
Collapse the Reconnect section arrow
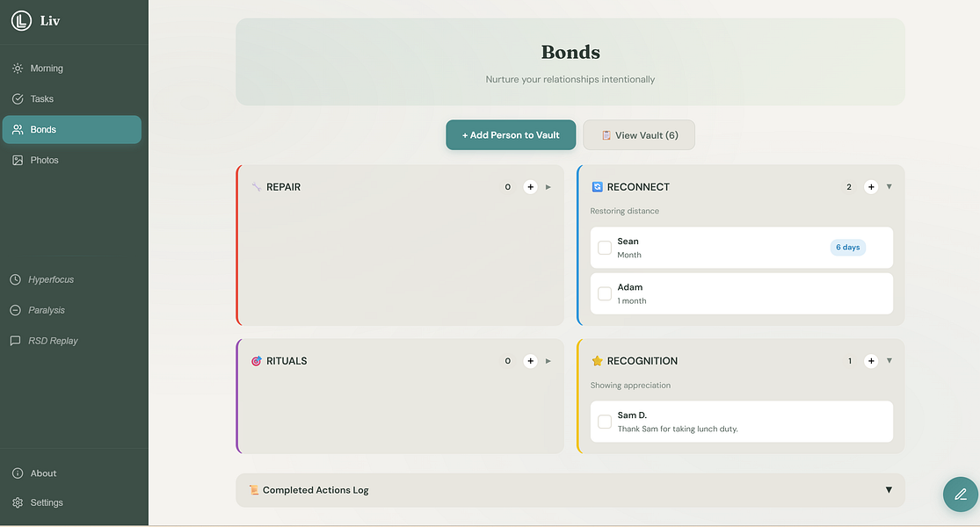pos(889,187)
